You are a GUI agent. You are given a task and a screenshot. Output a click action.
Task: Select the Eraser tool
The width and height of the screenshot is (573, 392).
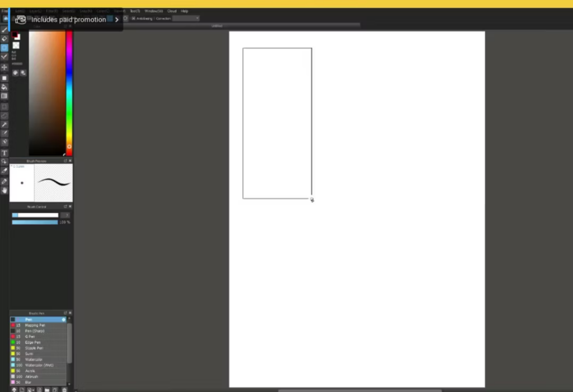(4, 39)
